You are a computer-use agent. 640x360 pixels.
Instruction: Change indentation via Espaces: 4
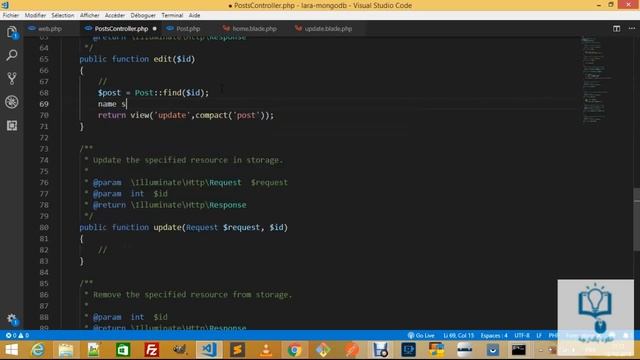494,336
